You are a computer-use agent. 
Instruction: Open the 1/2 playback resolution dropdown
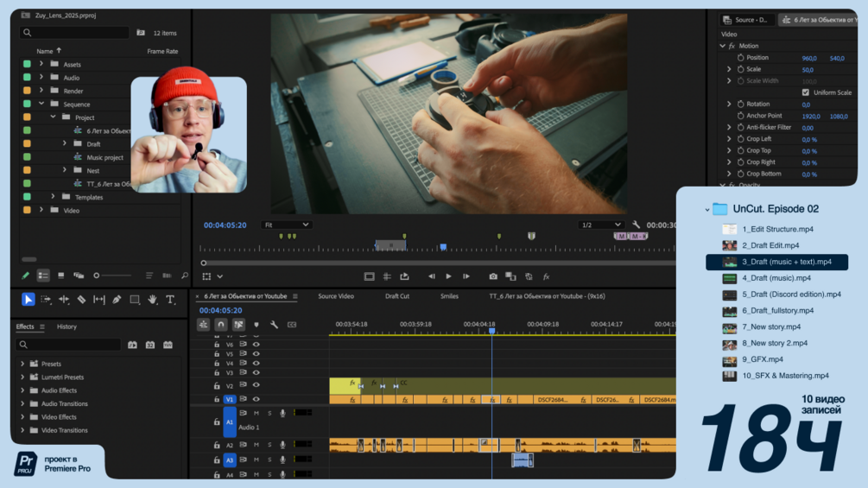point(600,225)
